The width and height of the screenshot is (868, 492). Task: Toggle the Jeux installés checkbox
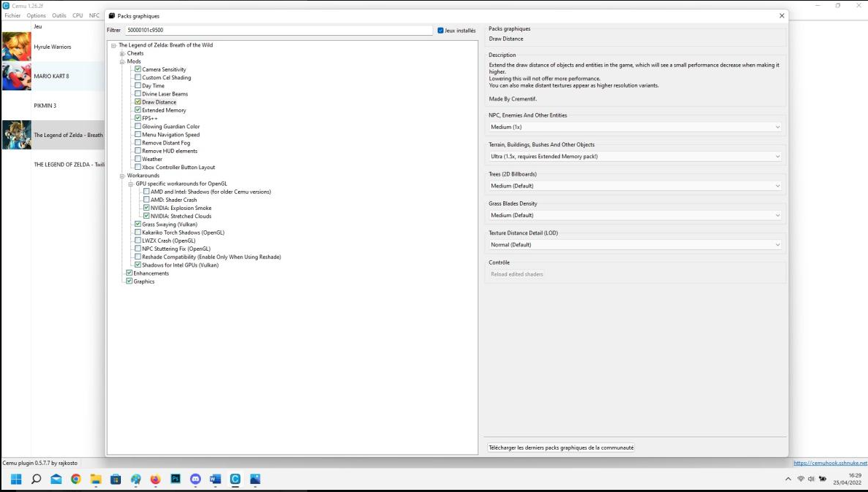click(441, 31)
